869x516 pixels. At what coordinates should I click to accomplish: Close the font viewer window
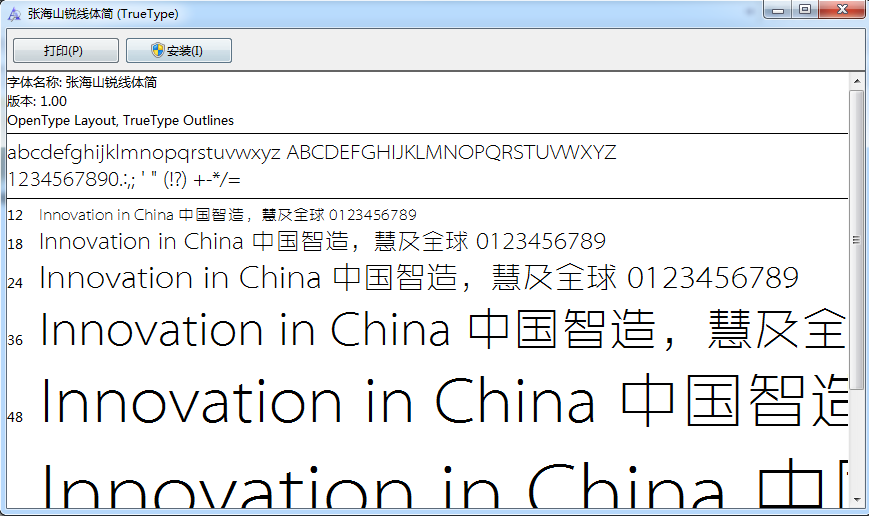tap(842, 9)
